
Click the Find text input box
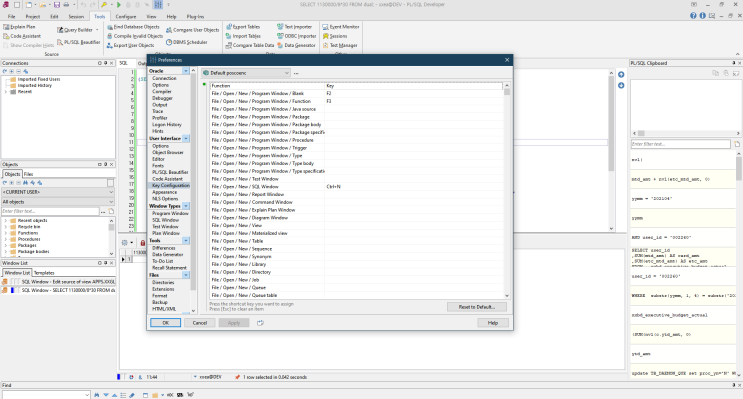pyautogui.click(x=46, y=395)
